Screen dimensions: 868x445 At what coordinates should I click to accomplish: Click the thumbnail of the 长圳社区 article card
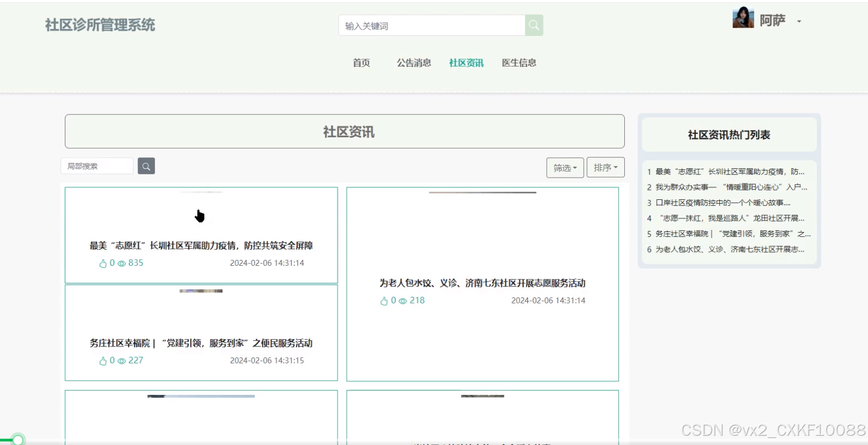[201, 192]
